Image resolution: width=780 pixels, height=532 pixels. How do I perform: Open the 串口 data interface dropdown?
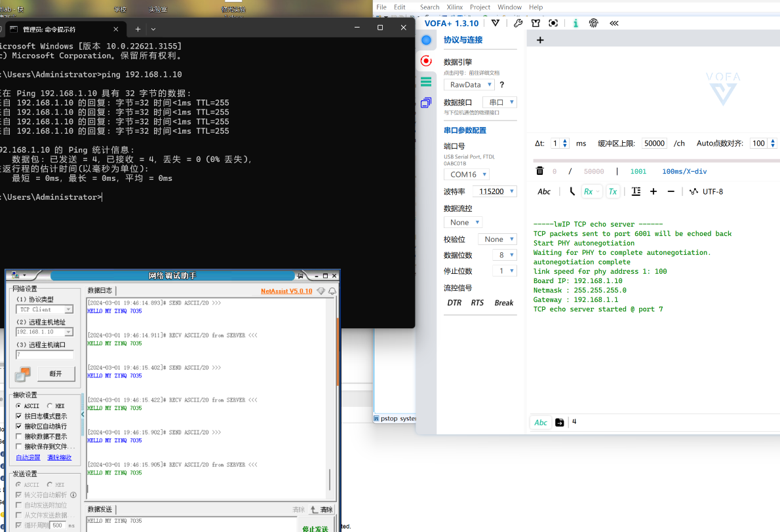pyautogui.click(x=500, y=102)
